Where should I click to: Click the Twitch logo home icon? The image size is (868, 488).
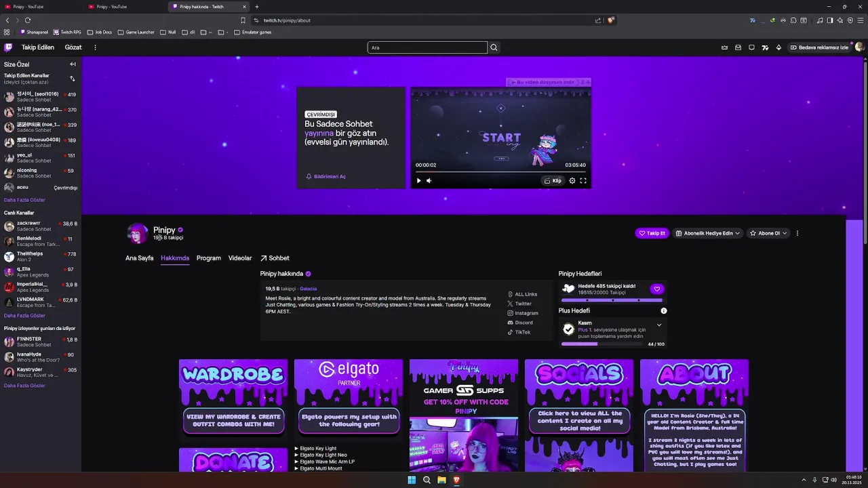[8, 47]
